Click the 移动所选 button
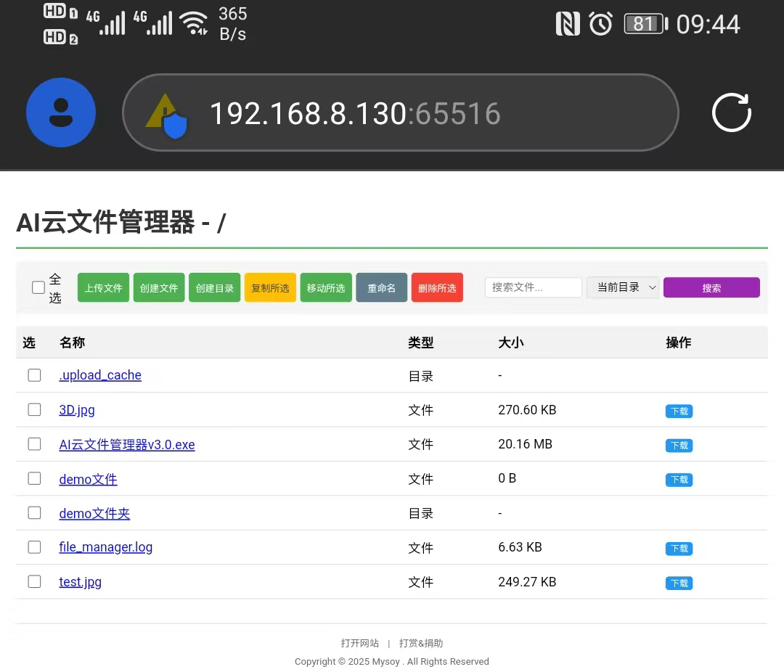This screenshot has height=672, width=784. [326, 287]
